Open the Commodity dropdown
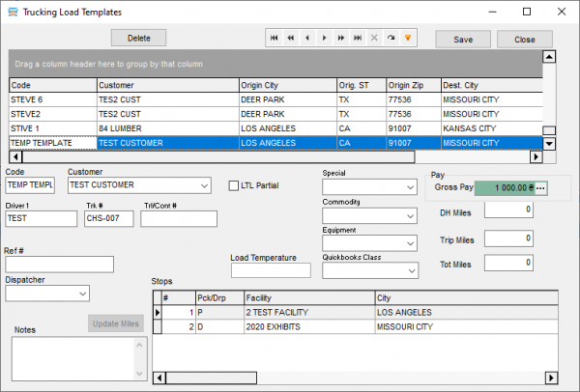 [x=411, y=214]
